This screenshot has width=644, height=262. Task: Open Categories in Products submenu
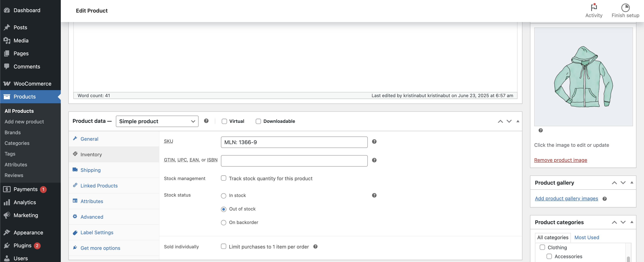point(17,143)
